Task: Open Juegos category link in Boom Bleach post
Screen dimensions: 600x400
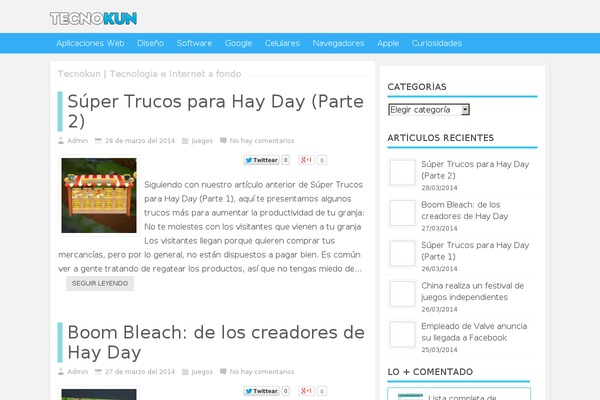Action: coord(202,372)
